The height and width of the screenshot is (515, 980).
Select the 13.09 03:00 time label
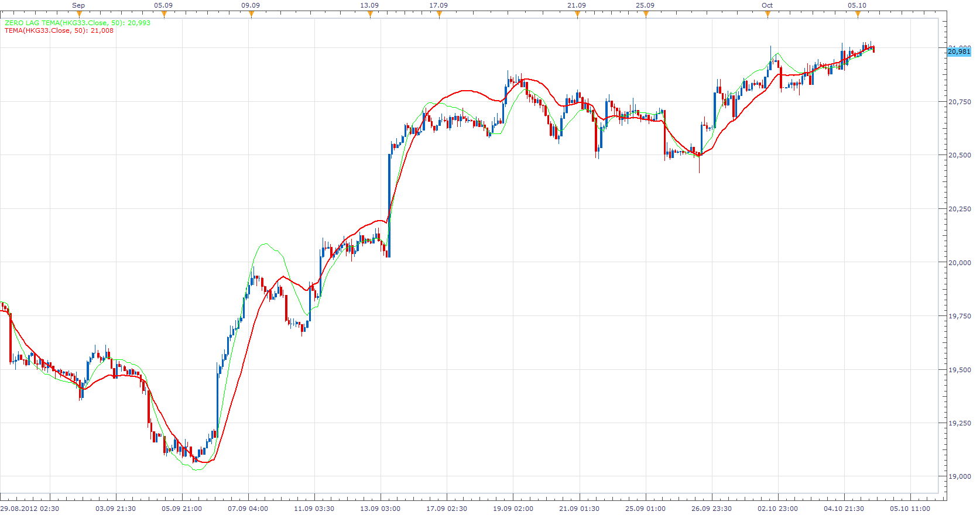click(381, 508)
